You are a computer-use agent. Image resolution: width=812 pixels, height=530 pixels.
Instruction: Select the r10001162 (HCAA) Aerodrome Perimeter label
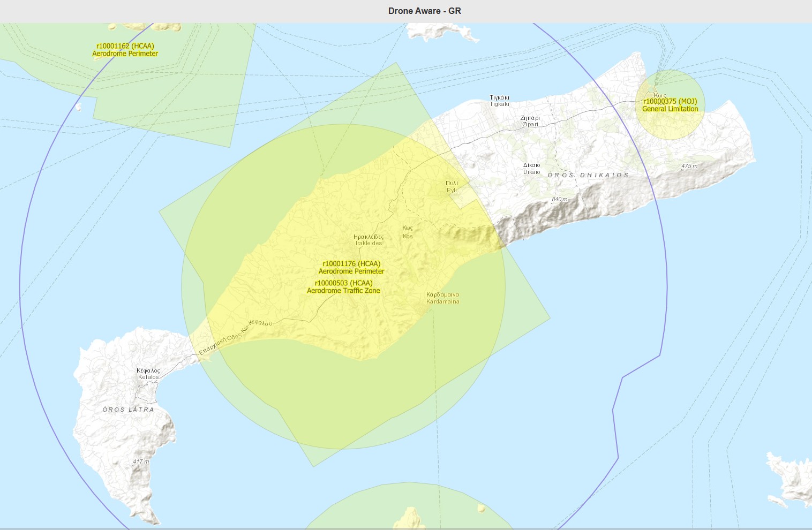[125, 50]
